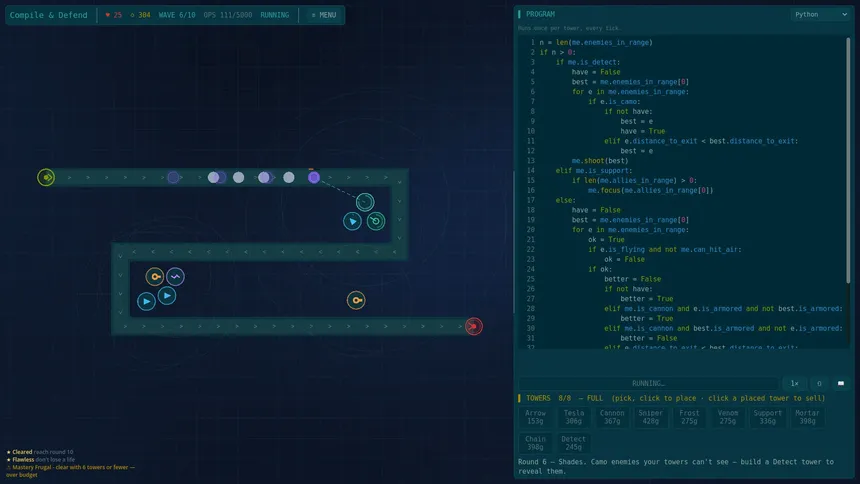Click the line number 10 in the gutter
Screen dimensions: 860x484
(530, 131)
